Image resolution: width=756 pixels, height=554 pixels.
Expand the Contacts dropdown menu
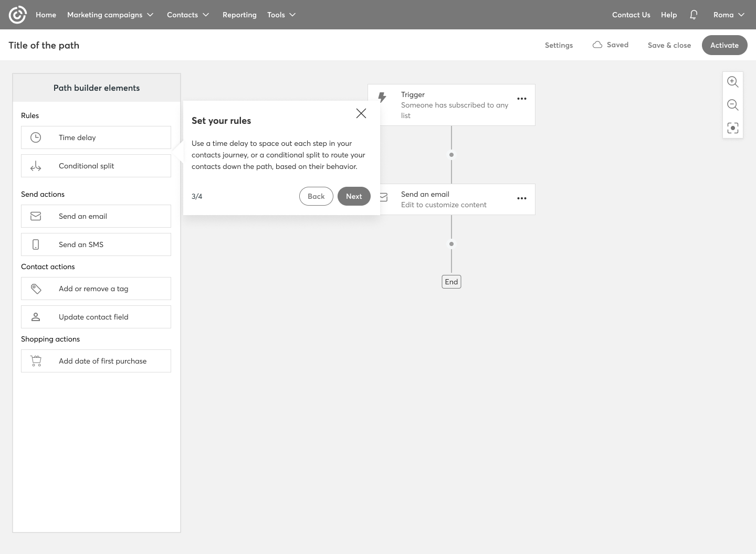[188, 15]
